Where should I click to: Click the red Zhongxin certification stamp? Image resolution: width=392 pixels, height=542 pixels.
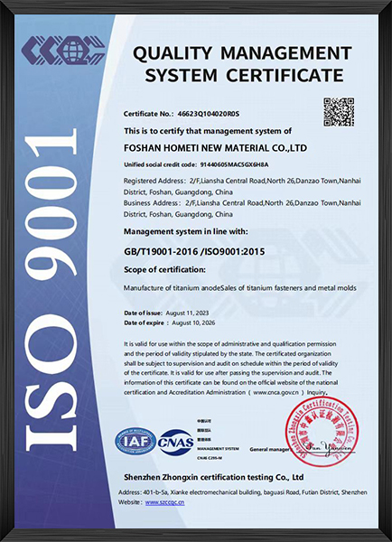(x=322, y=431)
